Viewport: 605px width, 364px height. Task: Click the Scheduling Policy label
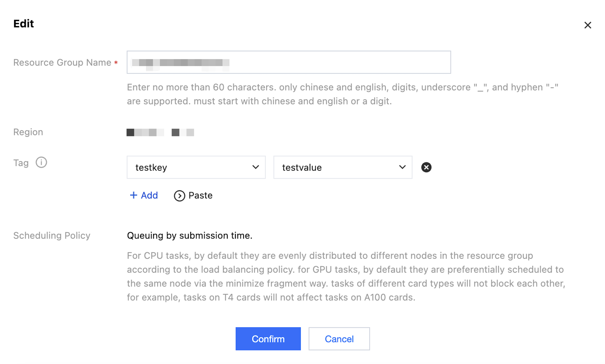tap(52, 236)
